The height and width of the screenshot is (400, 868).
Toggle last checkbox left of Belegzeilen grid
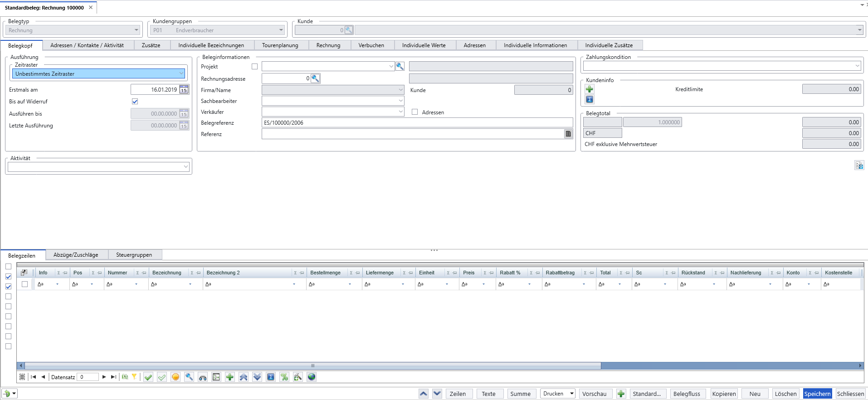coord(8,346)
